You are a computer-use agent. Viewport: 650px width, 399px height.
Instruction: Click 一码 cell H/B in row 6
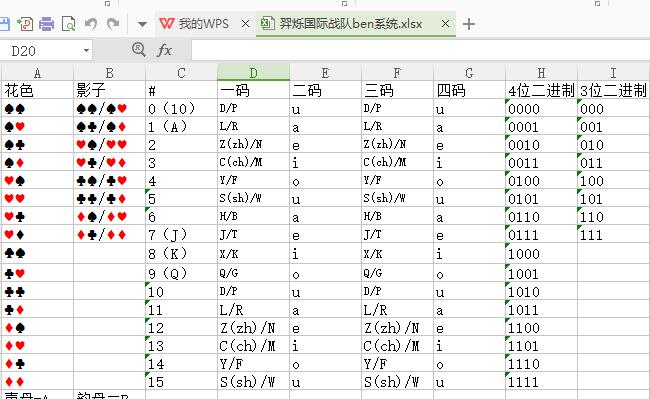coord(253,216)
